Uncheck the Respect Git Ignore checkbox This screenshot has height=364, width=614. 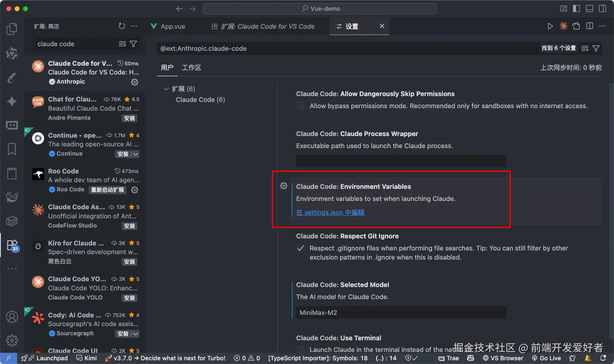coord(301,248)
